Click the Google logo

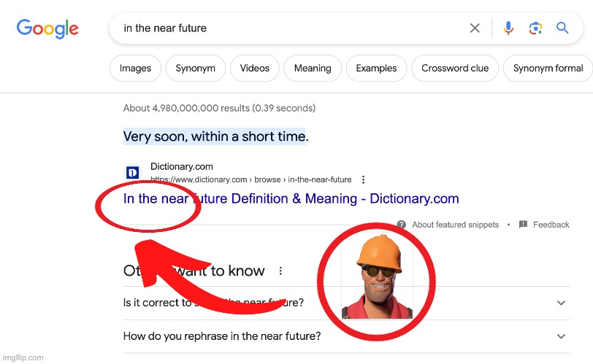click(47, 28)
